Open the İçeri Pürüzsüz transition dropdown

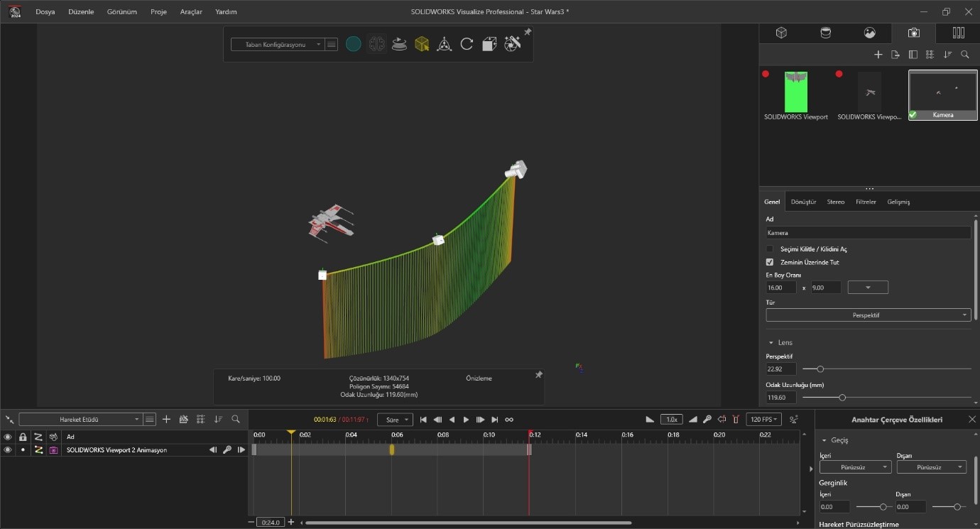tap(855, 467)
